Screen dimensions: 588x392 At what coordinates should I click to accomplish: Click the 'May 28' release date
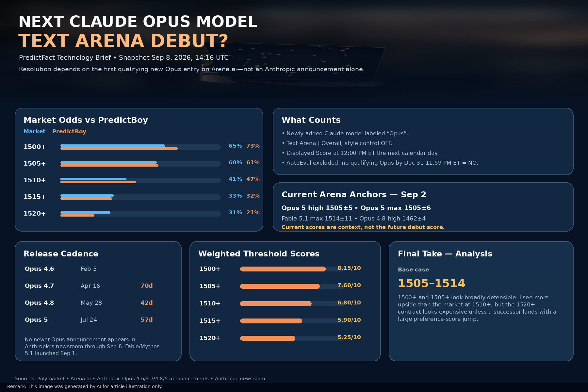click(91, 303)
